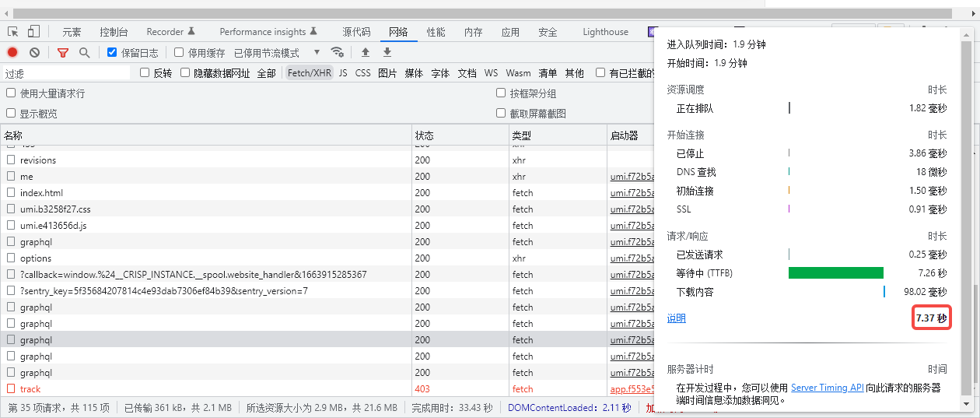
Task: Import HAR file with upload arrow
Action: [365, 53]
